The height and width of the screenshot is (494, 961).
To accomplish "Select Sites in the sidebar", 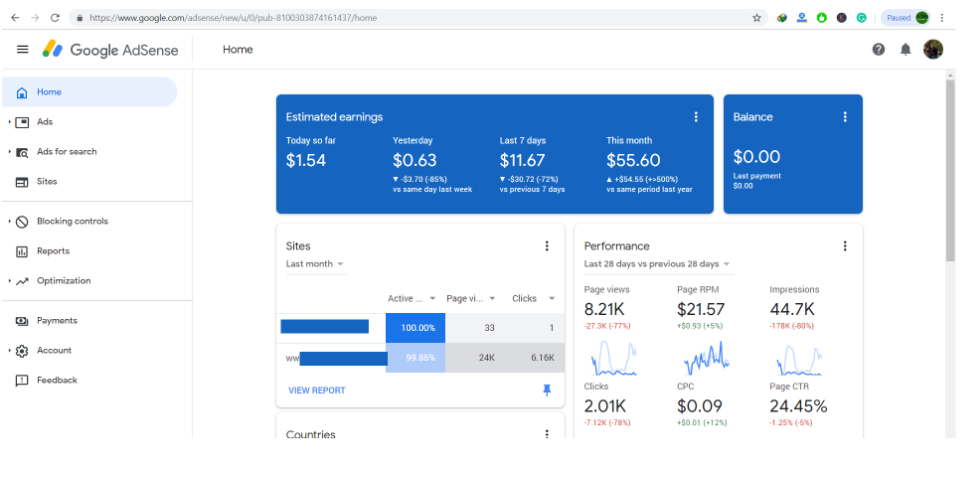I will coord(47,181).
